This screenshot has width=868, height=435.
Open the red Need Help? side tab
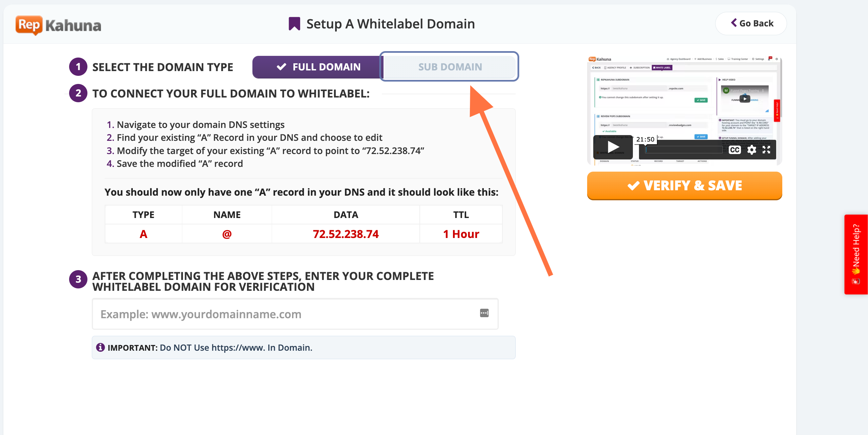(x=856, y=254)
